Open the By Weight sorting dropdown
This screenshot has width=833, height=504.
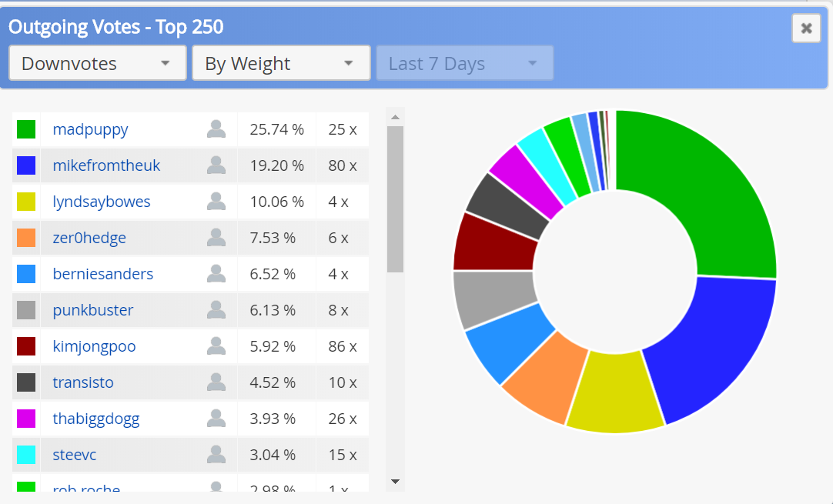(x=280, y=63)
